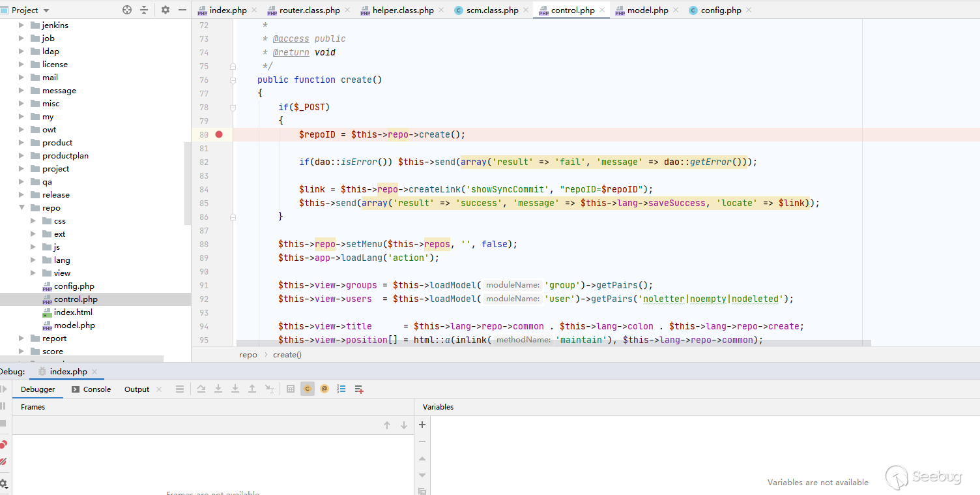Click the locate-in-project target icon

[127, 10]
